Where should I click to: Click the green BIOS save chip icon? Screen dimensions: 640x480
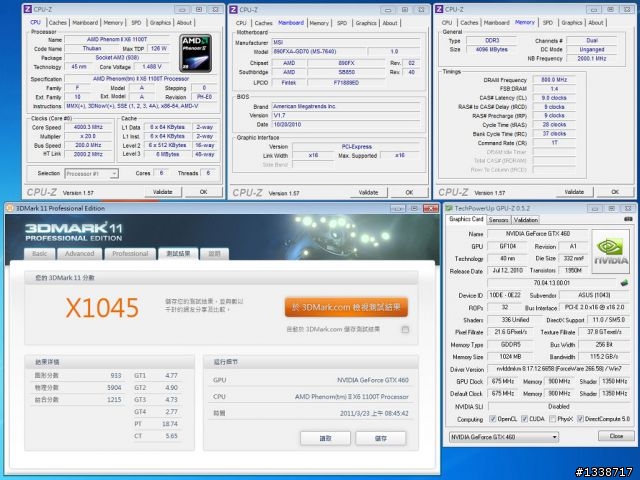tap(624, 282)
